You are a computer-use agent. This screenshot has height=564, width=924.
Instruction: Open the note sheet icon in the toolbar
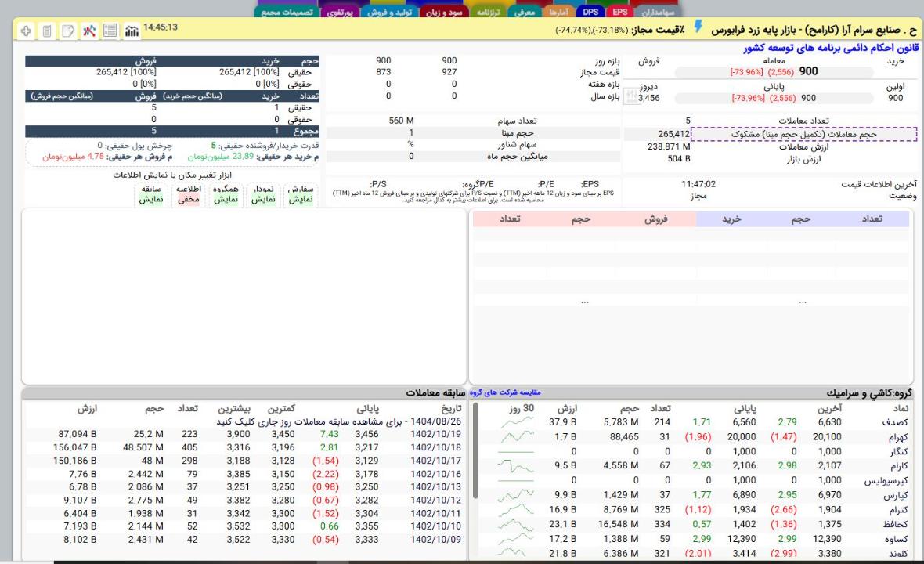pos(67,31)
